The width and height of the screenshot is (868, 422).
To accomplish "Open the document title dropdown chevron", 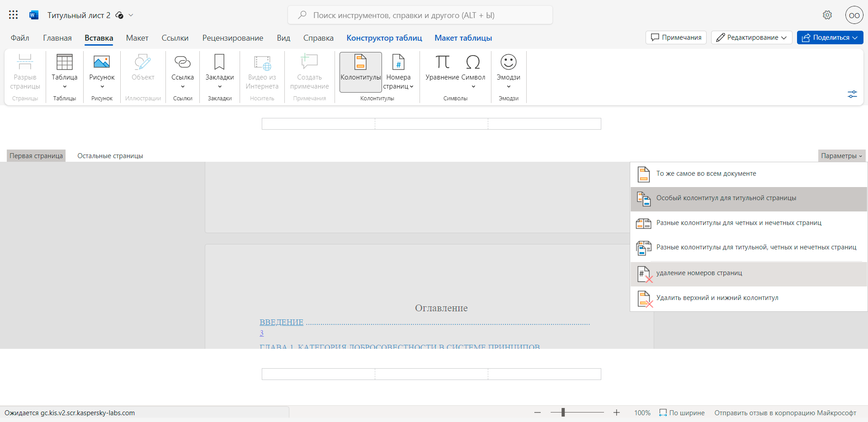I will point(131,15).
